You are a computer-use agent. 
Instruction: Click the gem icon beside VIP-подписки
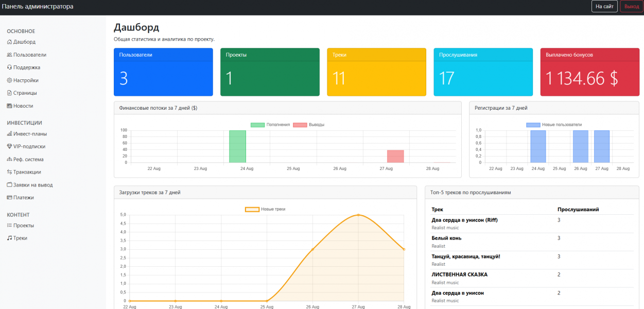pyautogui.click(x=9, y=147)
